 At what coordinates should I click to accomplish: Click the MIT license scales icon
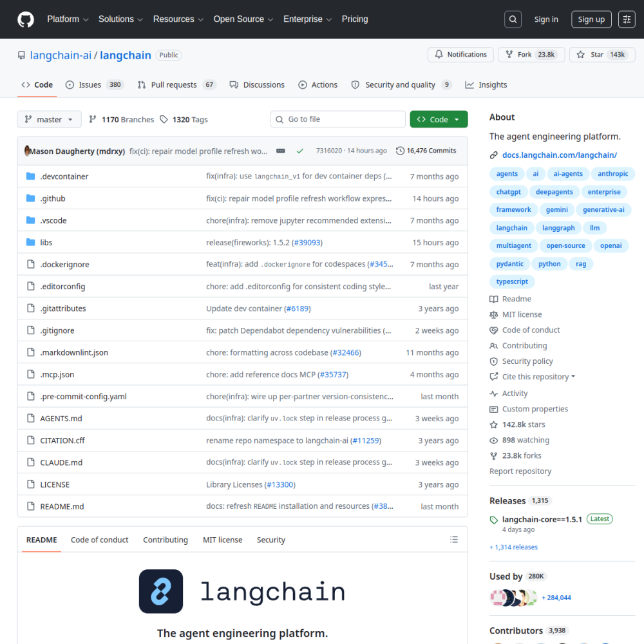pos(493,315)
